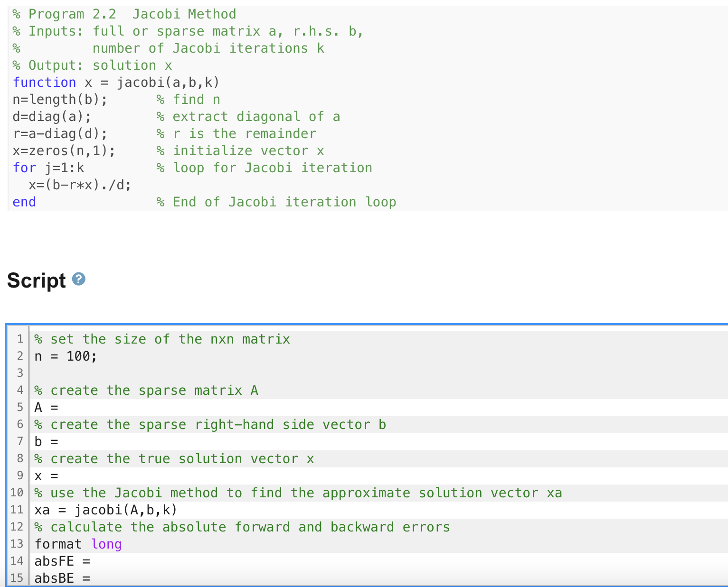Click 'd=diag(a);' code line
The image size is (728, 587).
click(x=52, y=117)
